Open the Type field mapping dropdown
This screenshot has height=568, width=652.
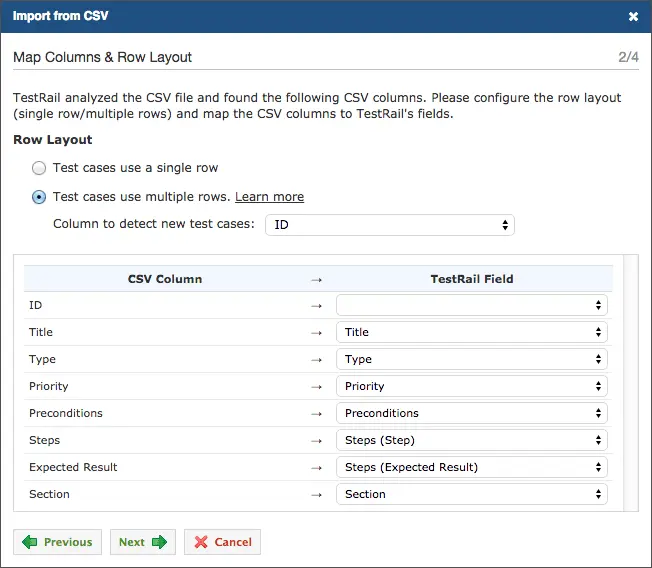click(472, 359)
